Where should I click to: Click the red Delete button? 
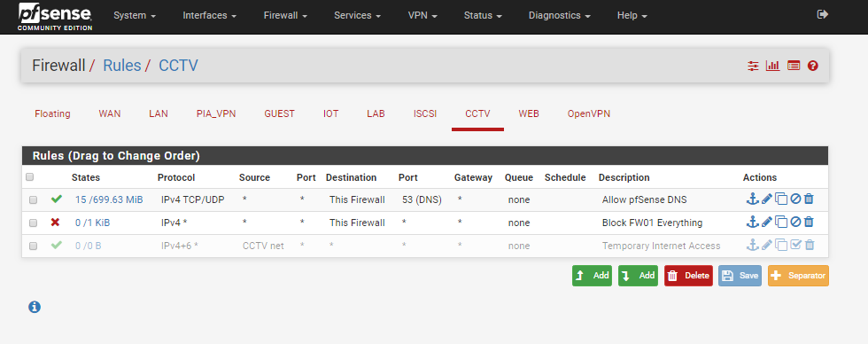[689, 276]
